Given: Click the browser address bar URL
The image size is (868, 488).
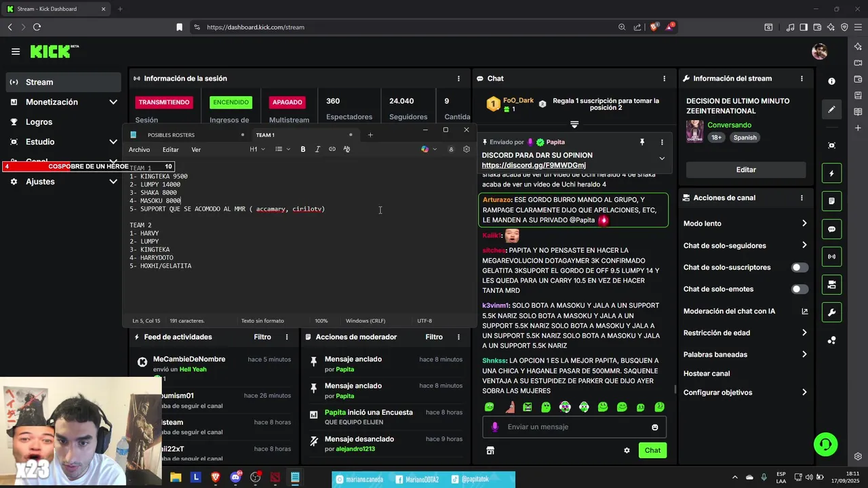Looking at the screenshot, I should pos(255,27).
